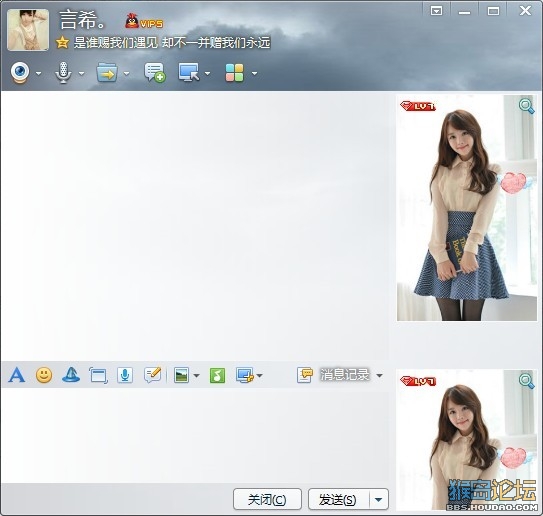Open the signature text 是谁赐我们遇见
Screen dimensions: 543x516
pyautogui.click(x=172, y=43)
